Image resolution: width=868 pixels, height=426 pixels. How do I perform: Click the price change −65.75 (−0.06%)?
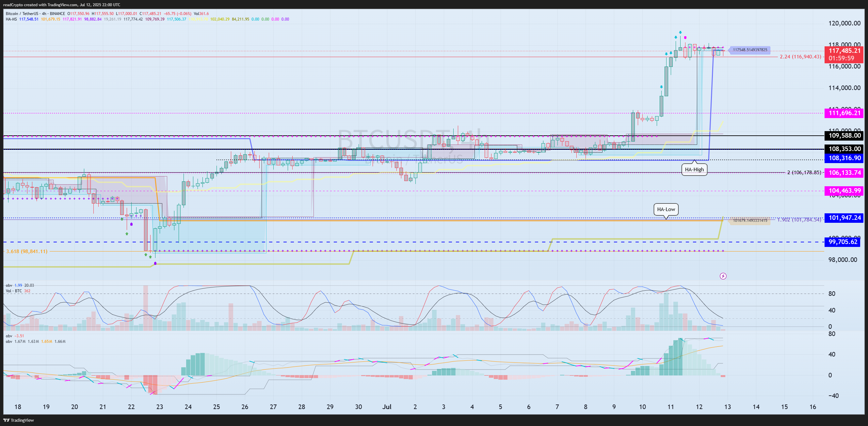pyautogui.click(x=177, y=14)
